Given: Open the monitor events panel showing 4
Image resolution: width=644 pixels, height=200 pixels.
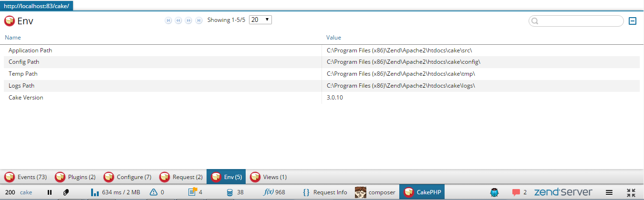Looking at the screenshot, I should pos(196,192).
